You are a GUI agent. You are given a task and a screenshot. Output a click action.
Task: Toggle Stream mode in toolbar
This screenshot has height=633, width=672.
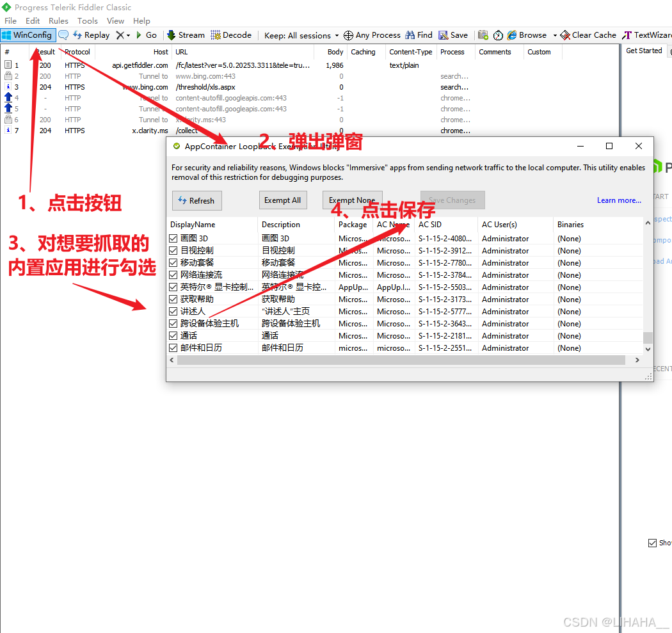click(186, 35)
